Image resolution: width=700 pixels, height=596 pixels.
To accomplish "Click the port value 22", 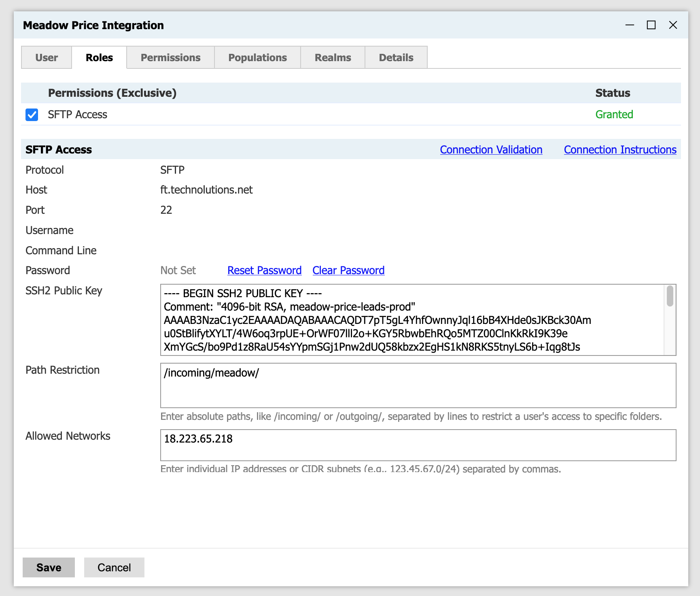I will click(x=166, y=210).
